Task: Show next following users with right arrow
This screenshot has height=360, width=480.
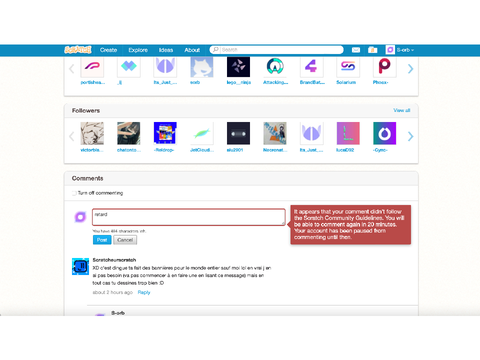Action: pos(410,69)
